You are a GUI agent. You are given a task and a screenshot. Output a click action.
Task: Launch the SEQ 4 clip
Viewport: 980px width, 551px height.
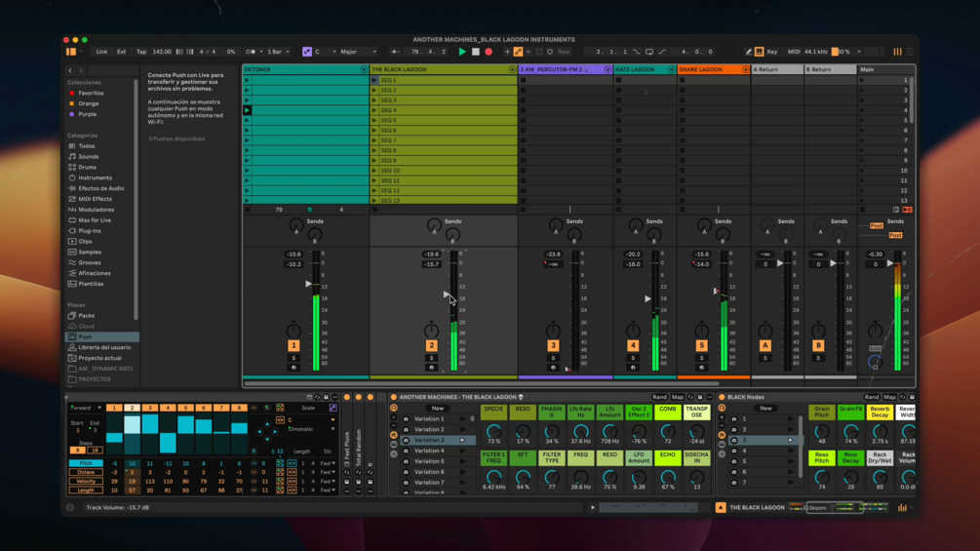[x=374, y=110]
